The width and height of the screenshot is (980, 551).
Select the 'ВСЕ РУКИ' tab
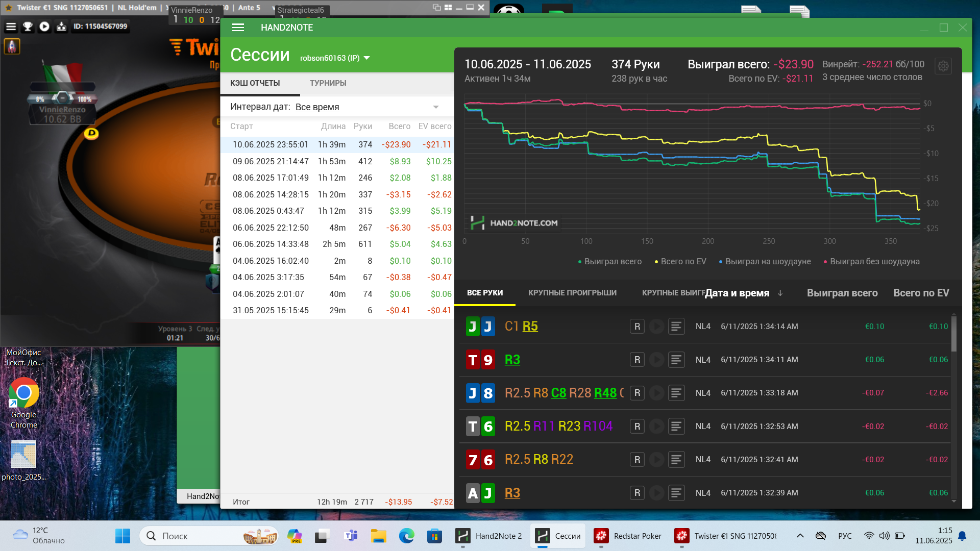point(485,293)
